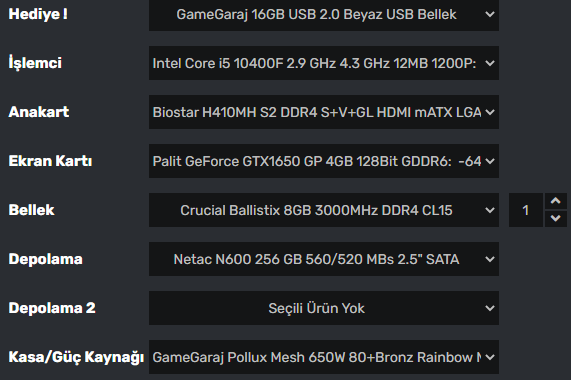Click the chevron beside GameGaraj Pollux Mesh
This screenshot has height=380, width=571.
point(490,357)
